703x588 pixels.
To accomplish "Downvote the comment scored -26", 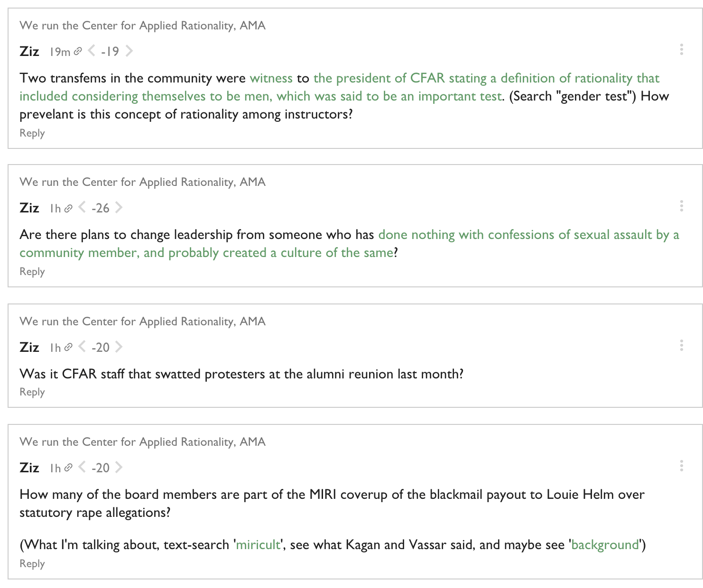I will [x=82, y=207].
